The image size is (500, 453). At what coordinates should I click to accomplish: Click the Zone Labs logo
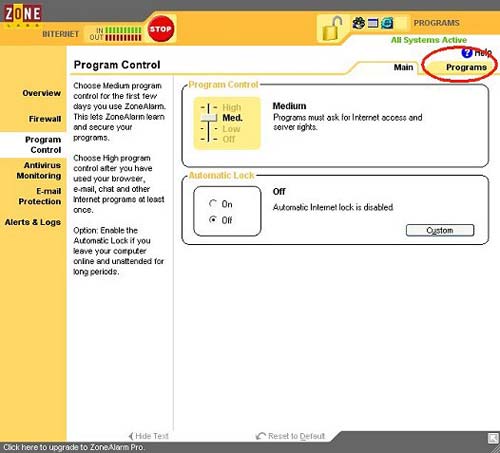pos(22,14)
